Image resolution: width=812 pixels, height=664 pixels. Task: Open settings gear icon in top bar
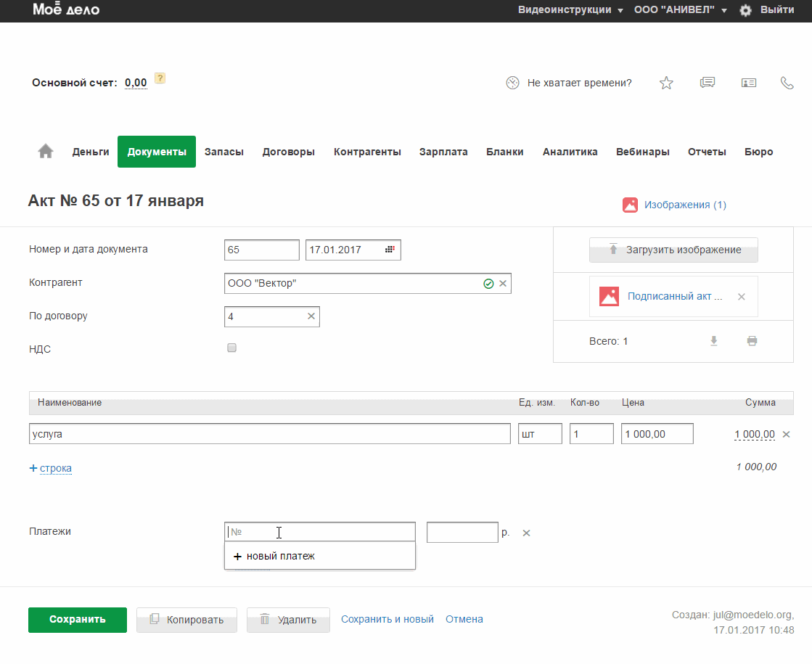coord(745,10)
